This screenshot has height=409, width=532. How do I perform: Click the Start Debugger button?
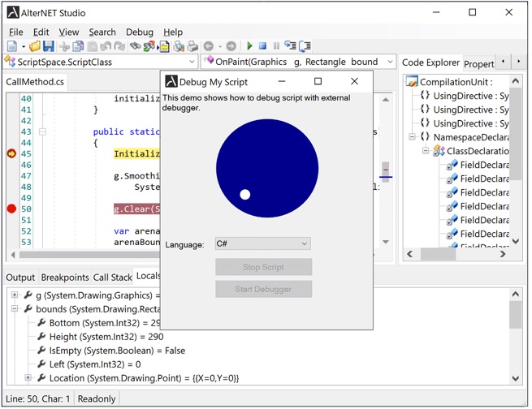(x=263, y=290)
